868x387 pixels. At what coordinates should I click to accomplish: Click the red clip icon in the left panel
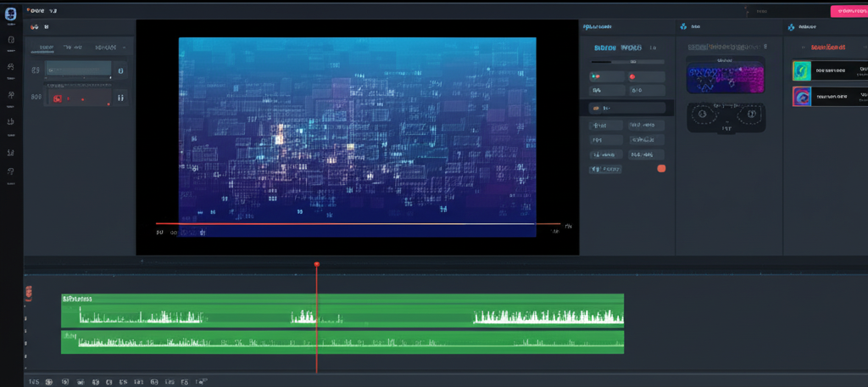click(x=56, y=98)
